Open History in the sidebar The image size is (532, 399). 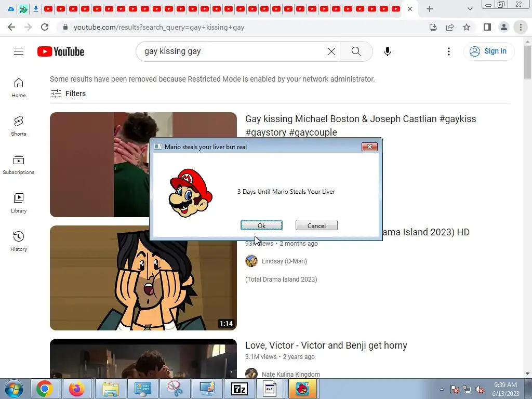pos(19,241)
